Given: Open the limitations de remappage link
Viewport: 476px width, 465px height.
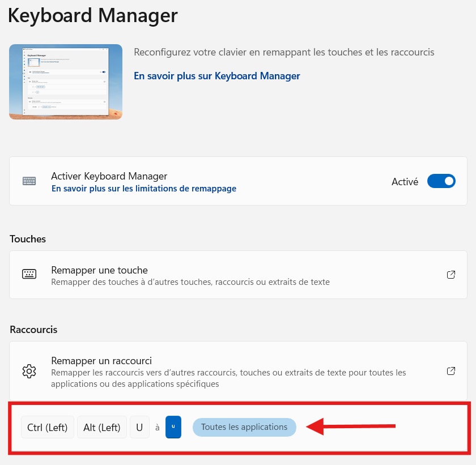Looking at the screenshot, I should pyautogui.click(x=144, y=189).
